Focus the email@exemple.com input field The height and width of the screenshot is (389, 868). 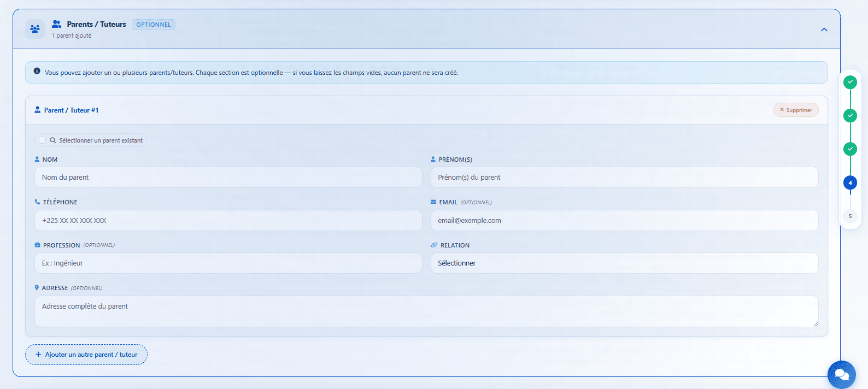click(x=625, y=221)
